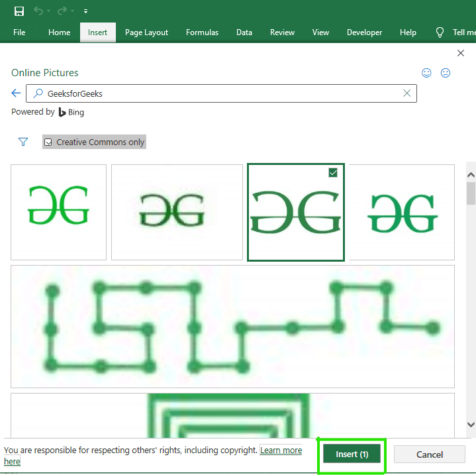This screenshot has width=476, height=475.
Task: Switch to the Page Layout tab
Action: [146, 32]
